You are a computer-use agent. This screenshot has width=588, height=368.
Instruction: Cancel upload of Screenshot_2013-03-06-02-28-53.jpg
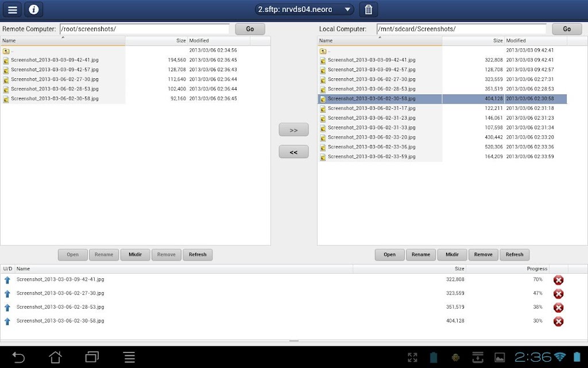coord(558,308)
